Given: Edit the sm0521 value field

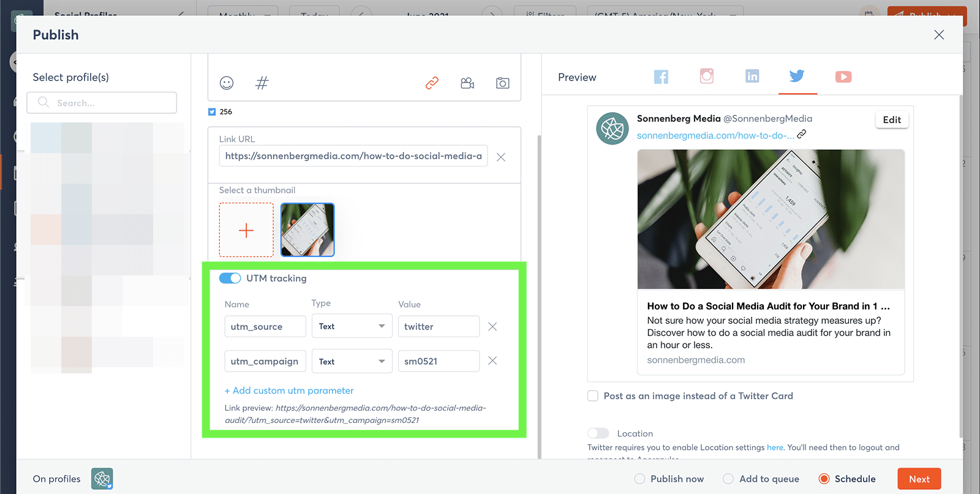Looking at the screenshot, I should (439, 361).
